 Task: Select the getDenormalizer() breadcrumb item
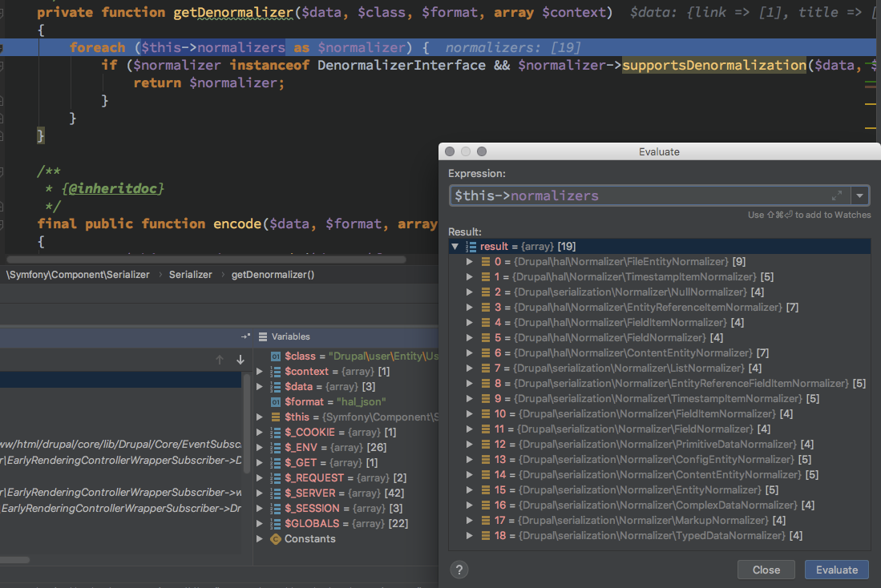pos(273,275)
